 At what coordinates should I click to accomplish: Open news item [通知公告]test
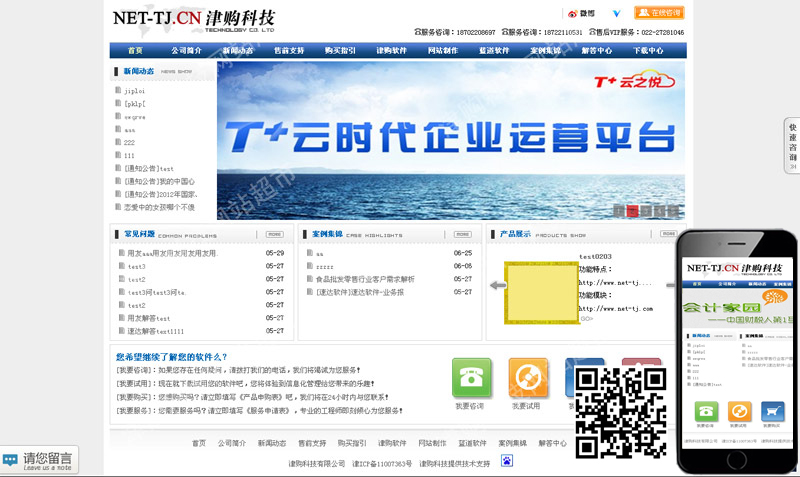(149, 168)
